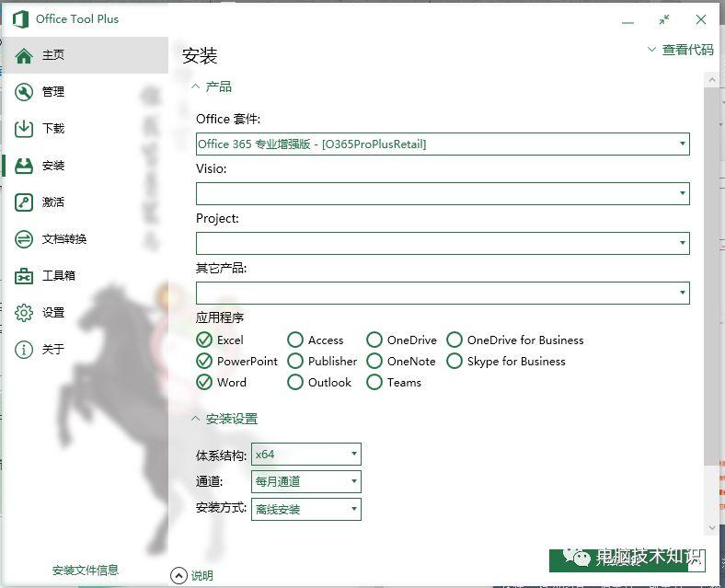Open the 通道 每月通道 dropdown
725x588 pixels.
click(306, 481)
